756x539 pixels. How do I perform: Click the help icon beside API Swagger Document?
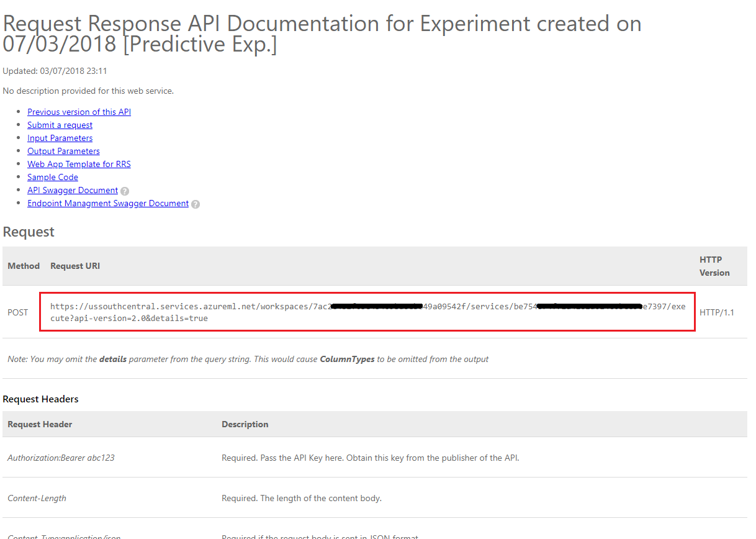[125, 191]
